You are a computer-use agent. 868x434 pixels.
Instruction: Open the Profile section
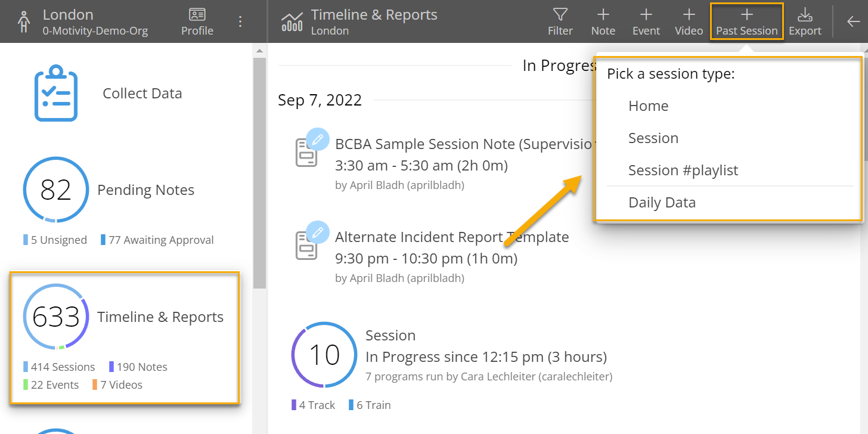point(197,21)
